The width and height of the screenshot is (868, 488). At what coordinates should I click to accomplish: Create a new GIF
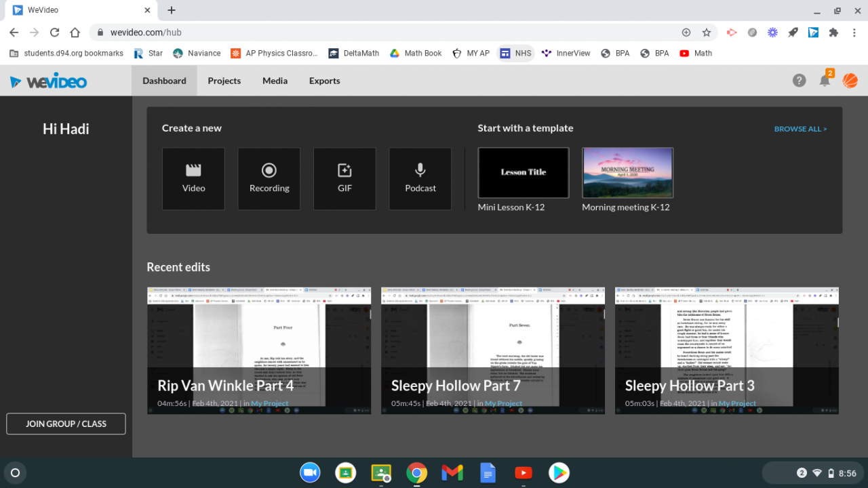344,179
